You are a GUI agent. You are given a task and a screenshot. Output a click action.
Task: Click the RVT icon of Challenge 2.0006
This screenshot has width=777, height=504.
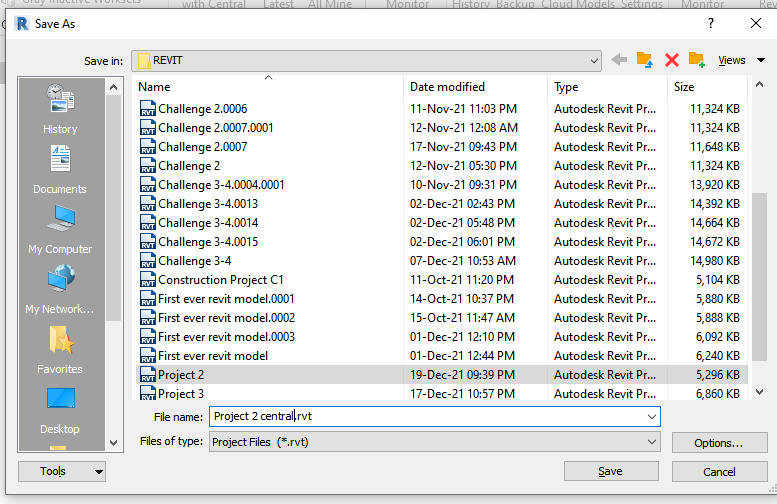(148, 109)
